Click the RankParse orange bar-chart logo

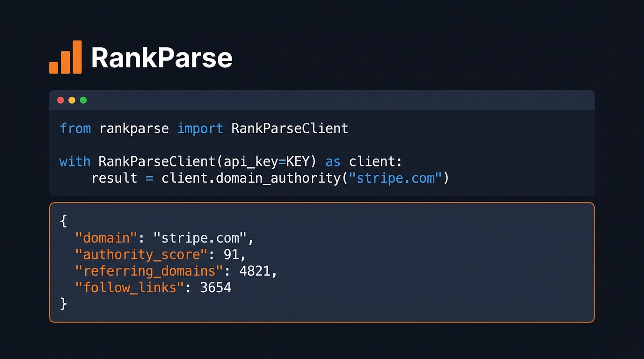66,57
